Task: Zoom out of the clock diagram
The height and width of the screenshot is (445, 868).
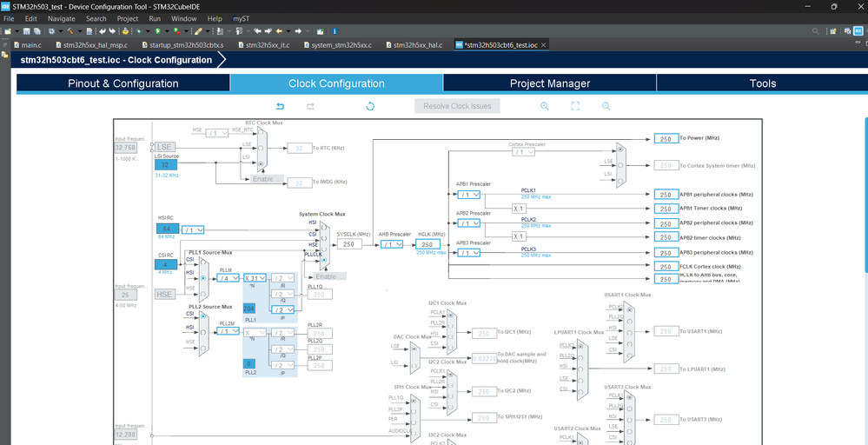Action: pos(606,106)
